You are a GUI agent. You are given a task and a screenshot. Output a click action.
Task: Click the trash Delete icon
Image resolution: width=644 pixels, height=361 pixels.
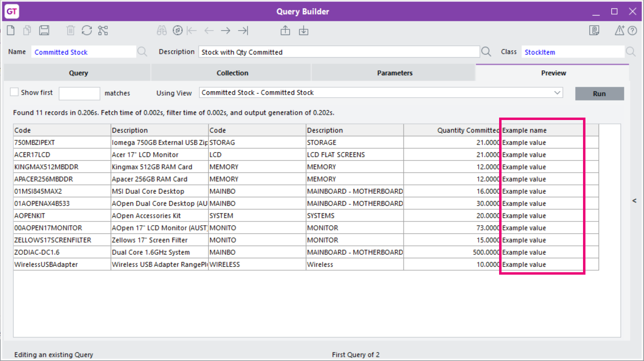[71, 31]
